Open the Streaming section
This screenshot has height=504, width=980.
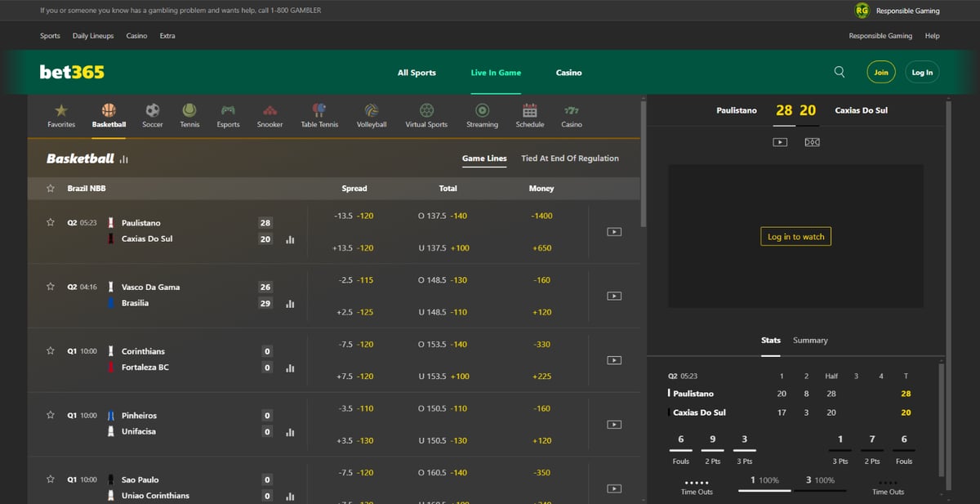[x=482, y=116]
